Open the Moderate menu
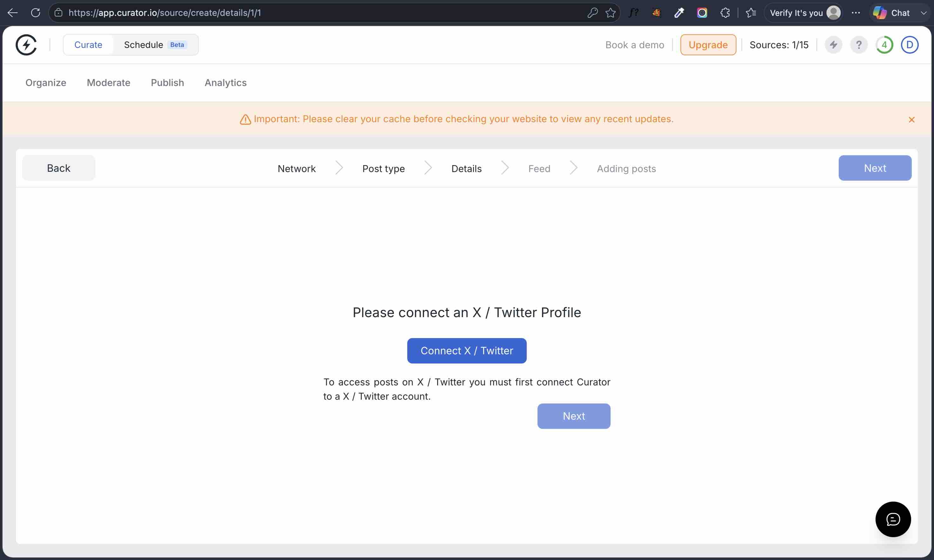 coord(109,83)
